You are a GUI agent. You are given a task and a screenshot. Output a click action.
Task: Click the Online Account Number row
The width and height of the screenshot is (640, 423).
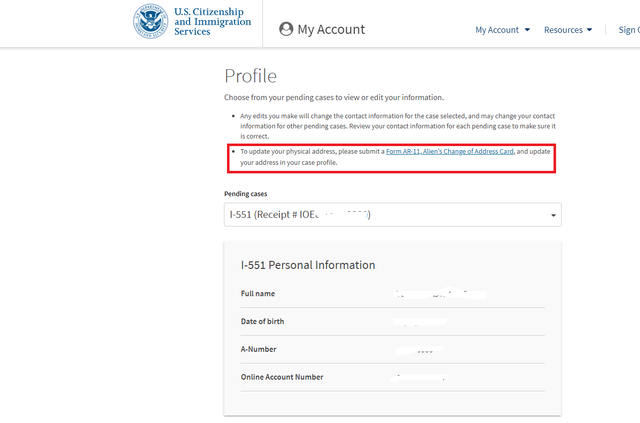pyautogui.click(x=393, y=377)
